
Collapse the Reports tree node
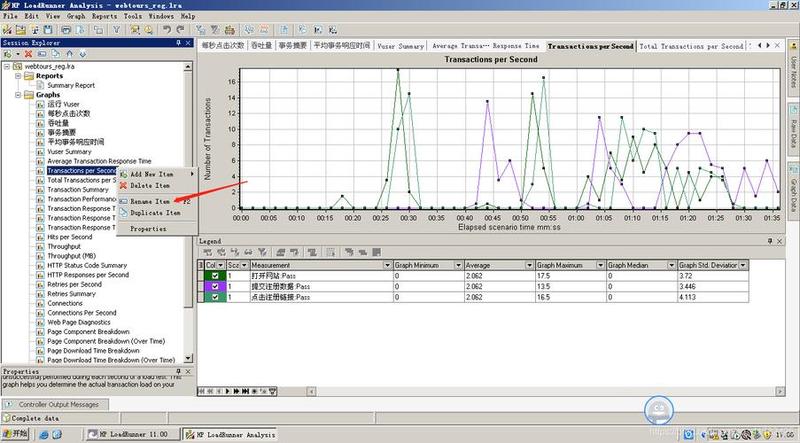pyautogui.click(x=18, y=76)
